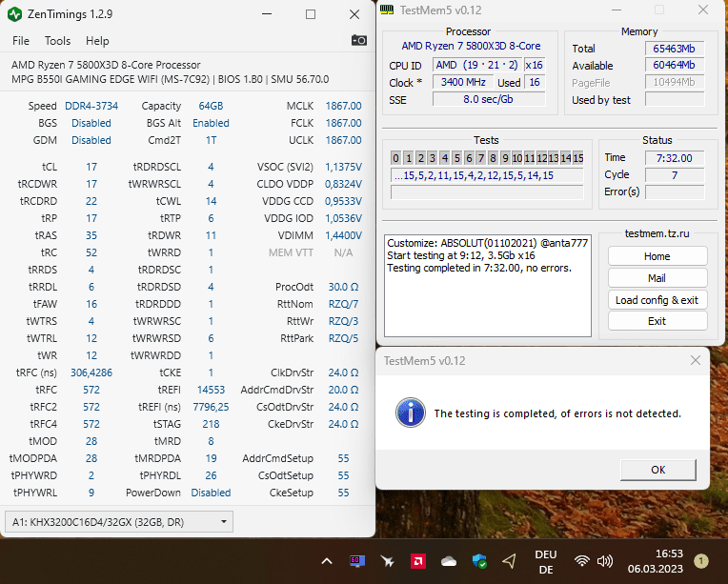Click the tRFC (ns) value 306,4286
Screen dimensions: 728x584
(91, 373)
